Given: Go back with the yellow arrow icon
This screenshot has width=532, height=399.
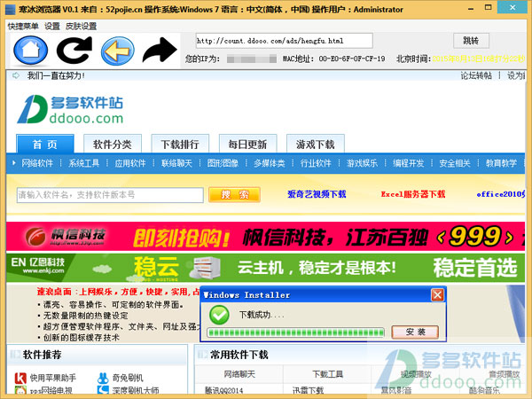Looking at the screenshot, I should pyautogui.click(x=117, y=51).
